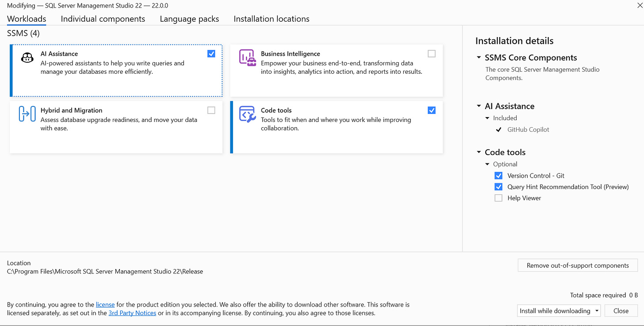Select the AI Assistance workload title
The image size is (644, 326).
pyautogui.click(x=59, y=54)
